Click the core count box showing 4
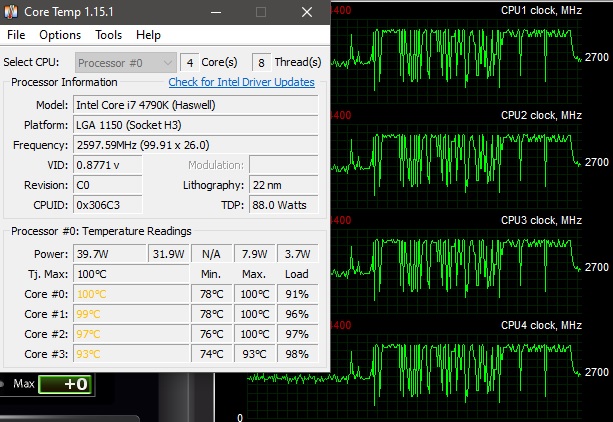 (x=190, y=63)
